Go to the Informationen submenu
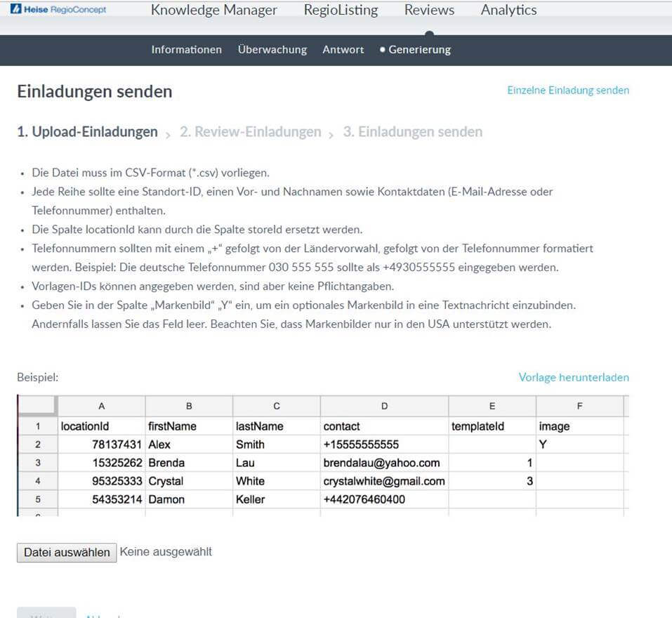Screen dimensions: 672x618 [x=186, y=50]
